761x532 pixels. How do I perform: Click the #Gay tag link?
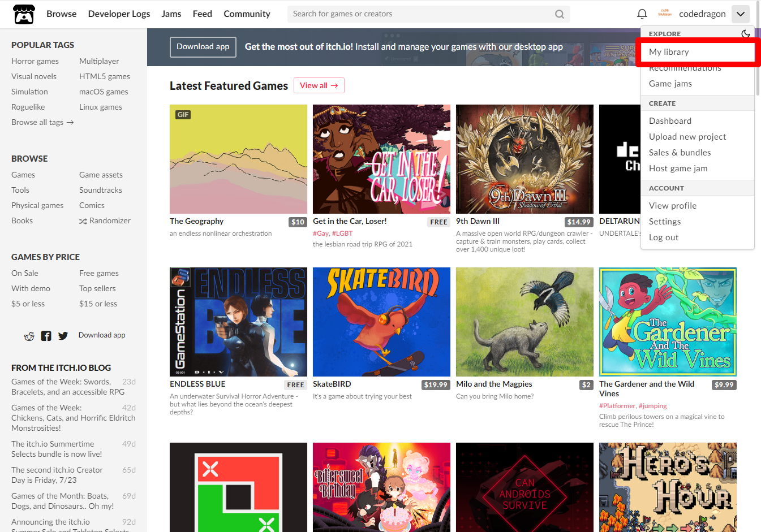[320, 233]
